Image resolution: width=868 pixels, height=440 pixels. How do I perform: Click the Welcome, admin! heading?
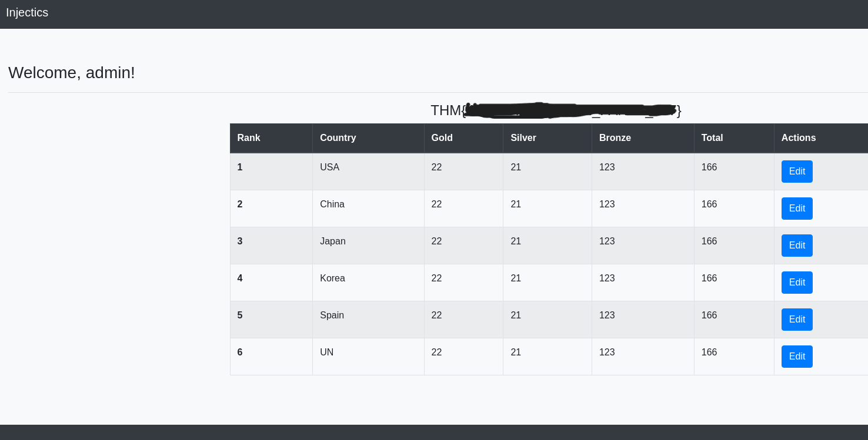pos(72,73)
